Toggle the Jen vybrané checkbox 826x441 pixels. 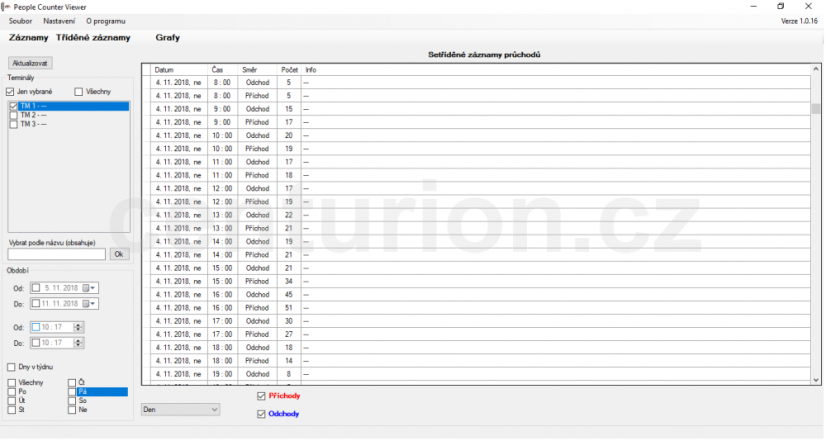point(10,92)
